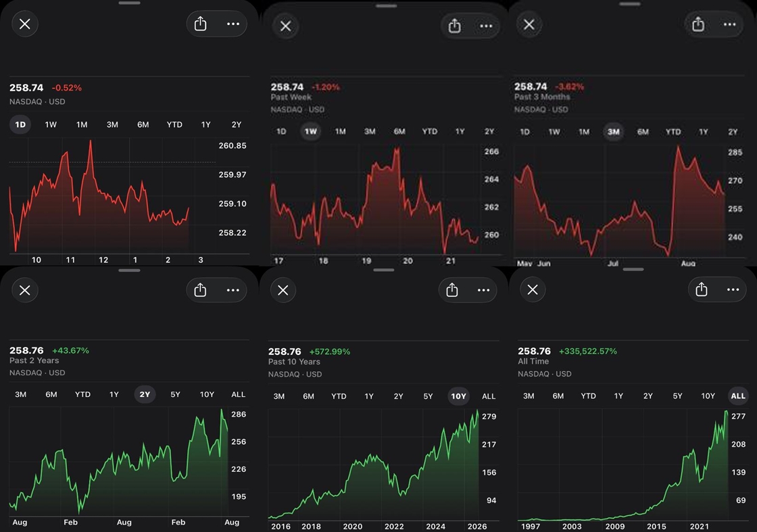The width and height of the screenshot is (757, 532).
Task: Open more options in Past 3 Months panel
Action: click(729, 24)
